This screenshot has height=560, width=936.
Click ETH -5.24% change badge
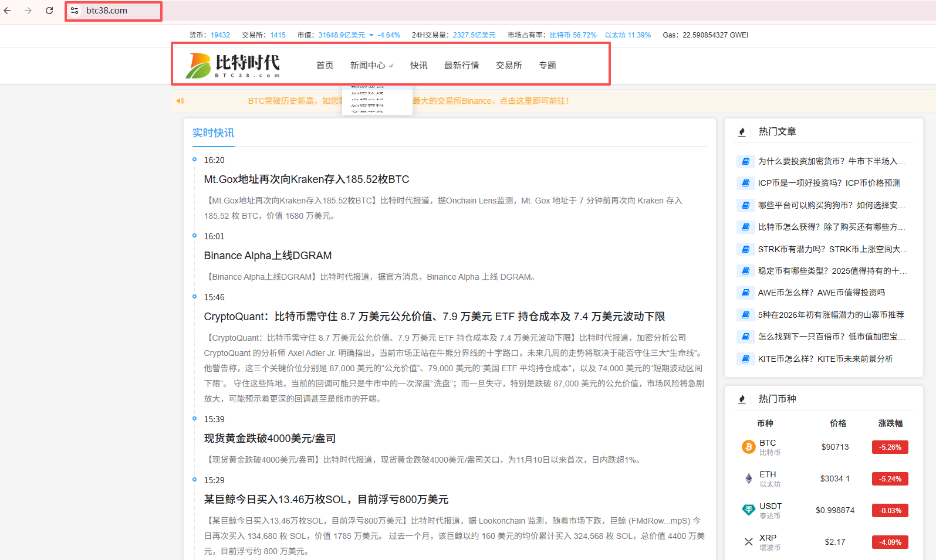pyautogui.click(x=890, y=478)
